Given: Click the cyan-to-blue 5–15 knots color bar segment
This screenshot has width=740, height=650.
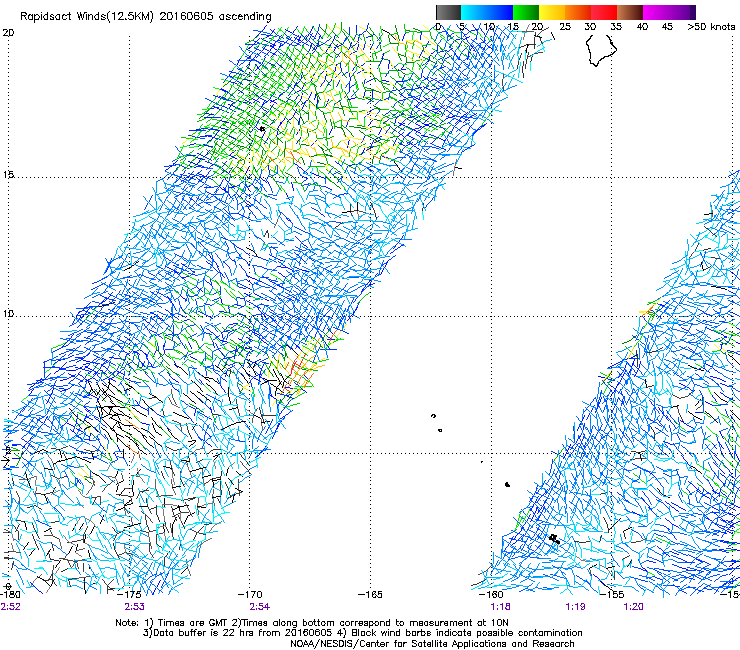Looking at the screenshot, I should pyautogui.click(x=487, y=12).
